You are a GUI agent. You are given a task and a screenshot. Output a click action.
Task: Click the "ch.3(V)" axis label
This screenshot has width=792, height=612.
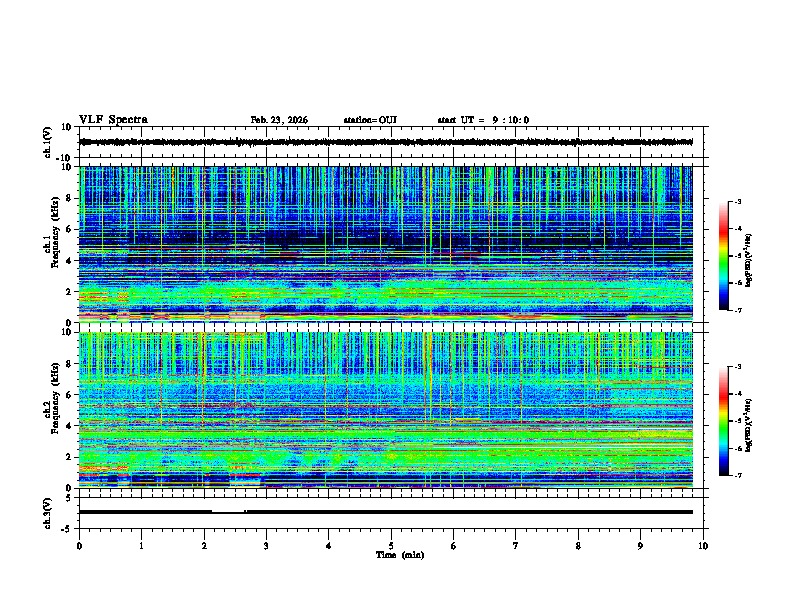coord(48,513)
